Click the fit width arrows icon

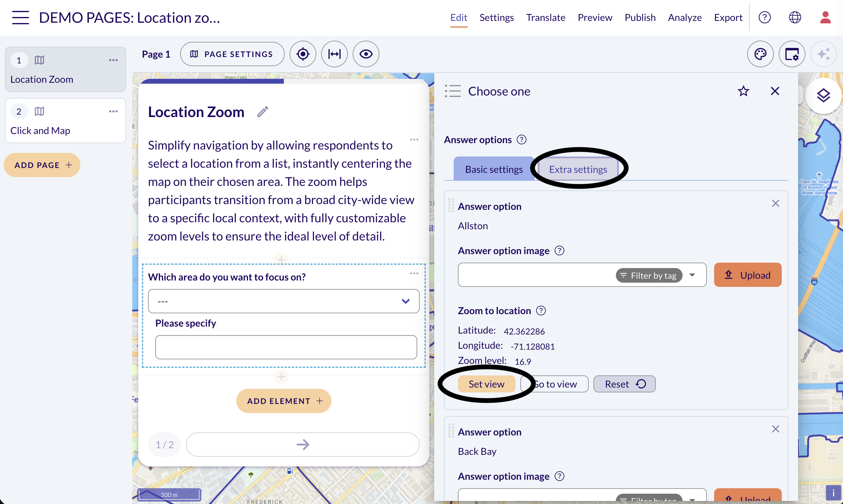pyautogui.click(x=334, y=54)
